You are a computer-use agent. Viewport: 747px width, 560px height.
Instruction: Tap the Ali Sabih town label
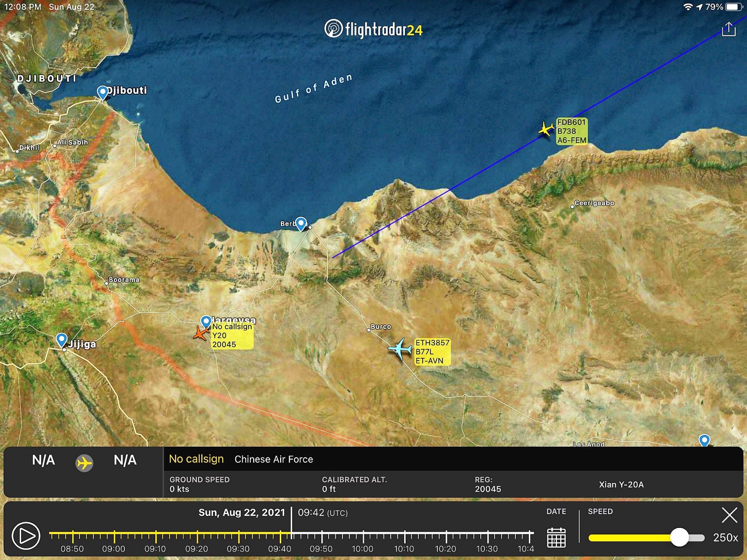point(72,142)
